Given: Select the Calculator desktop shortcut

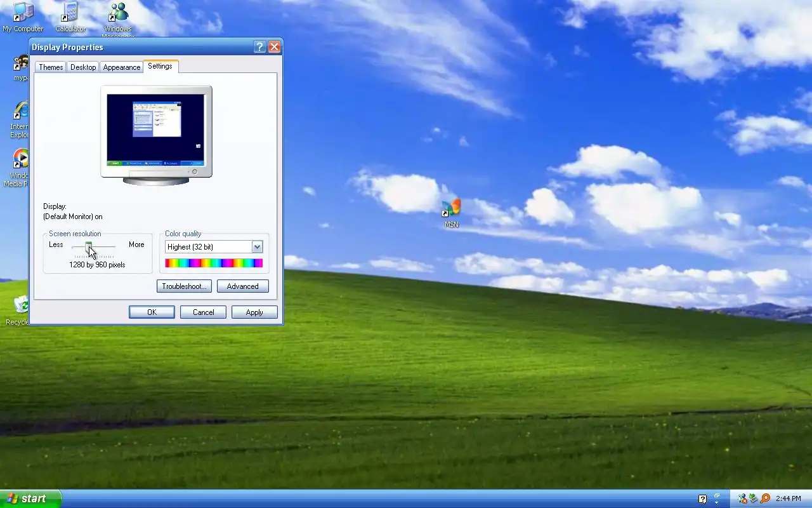Looking at the screenshot, I should click(x=70, y=17).
